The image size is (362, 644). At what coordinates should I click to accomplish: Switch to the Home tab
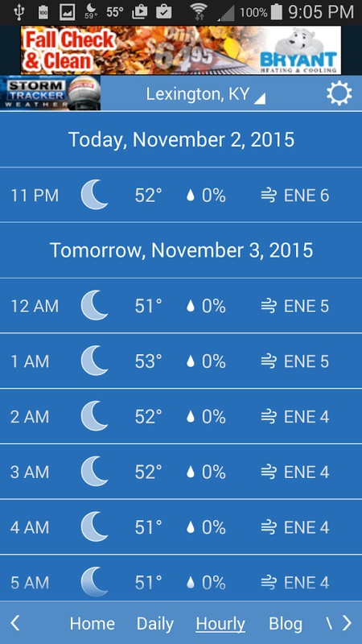point(92,624)
